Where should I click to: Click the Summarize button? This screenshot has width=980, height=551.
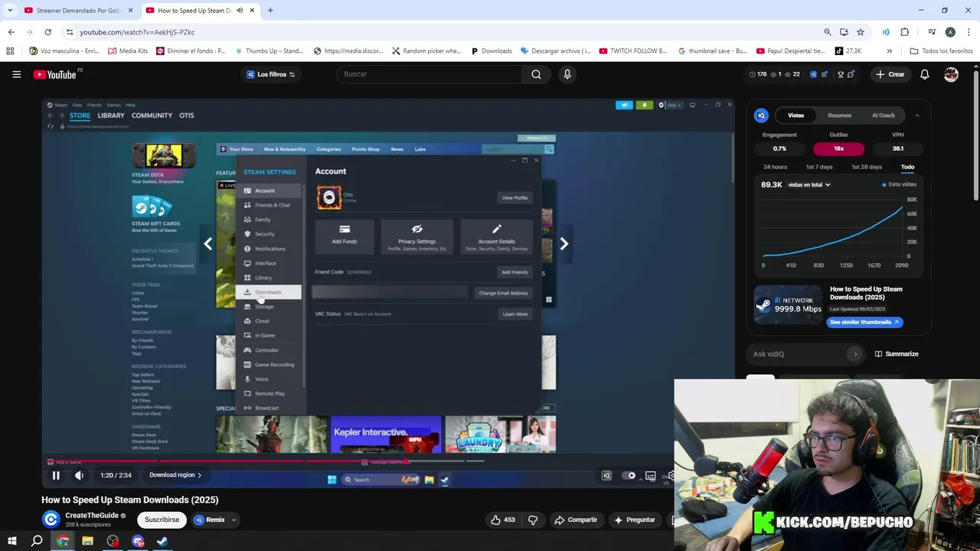point(896,354)
